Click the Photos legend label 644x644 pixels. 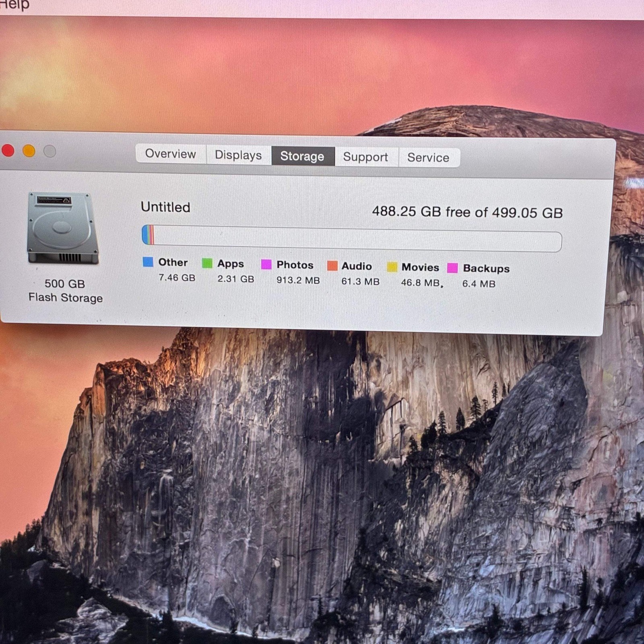click(295, 265)
